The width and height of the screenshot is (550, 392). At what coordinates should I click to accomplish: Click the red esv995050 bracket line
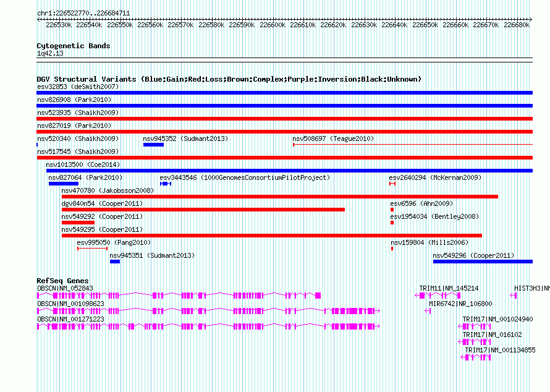pos(92,249)
